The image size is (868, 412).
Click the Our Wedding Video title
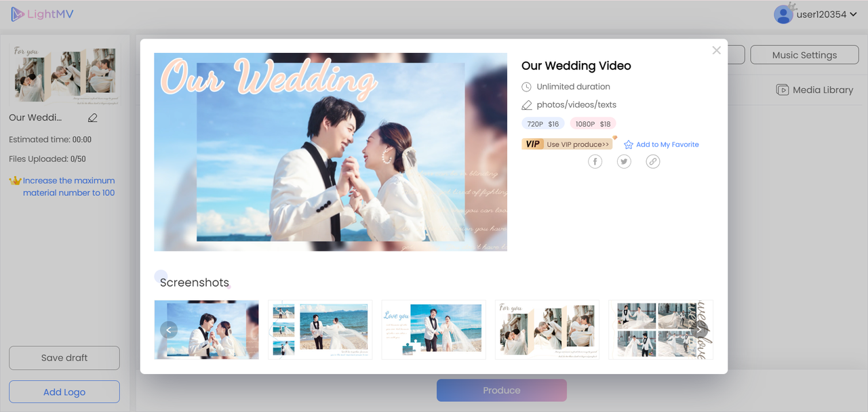click(576, 66)
